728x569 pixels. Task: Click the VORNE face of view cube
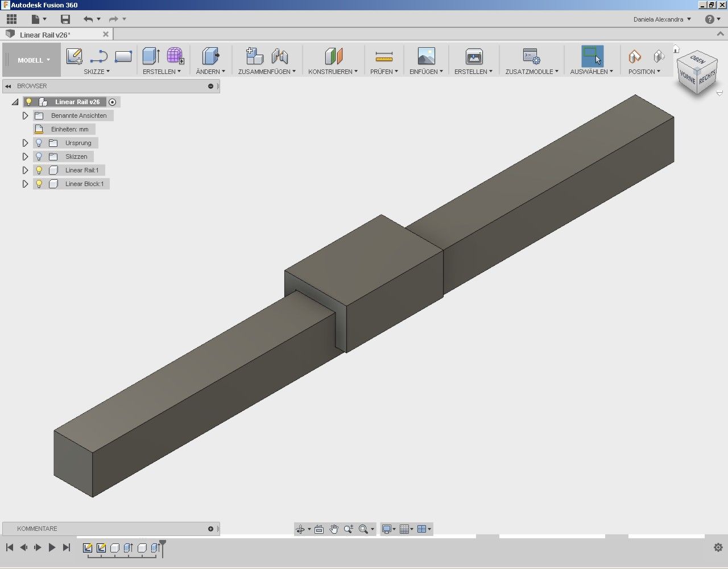click(x=688, y=79)
